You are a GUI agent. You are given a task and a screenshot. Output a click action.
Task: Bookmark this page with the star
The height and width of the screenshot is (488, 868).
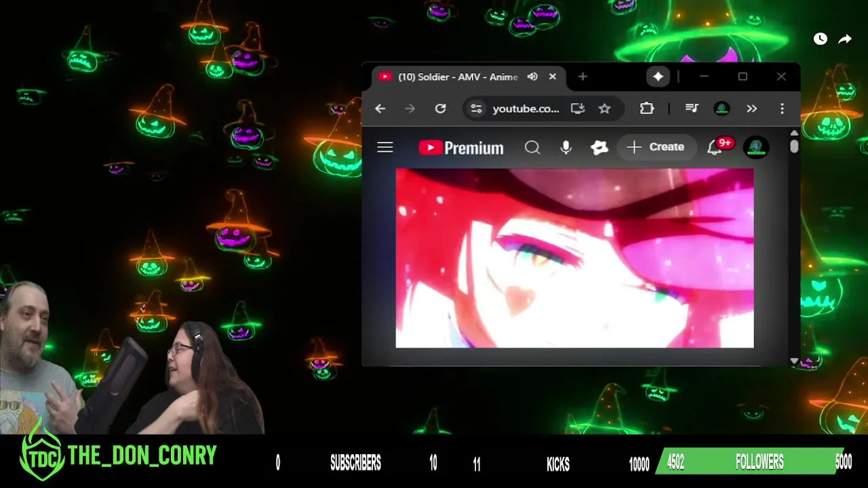pos(604,108)
